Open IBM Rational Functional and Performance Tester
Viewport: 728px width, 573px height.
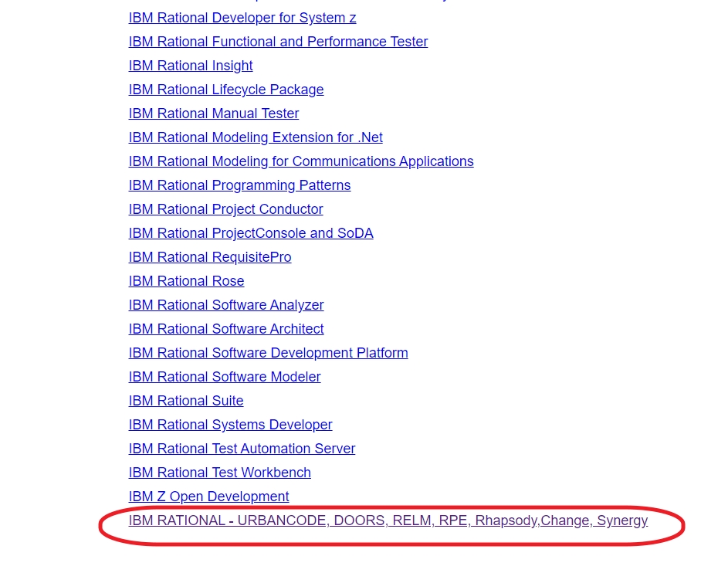[x=278, y=42]
